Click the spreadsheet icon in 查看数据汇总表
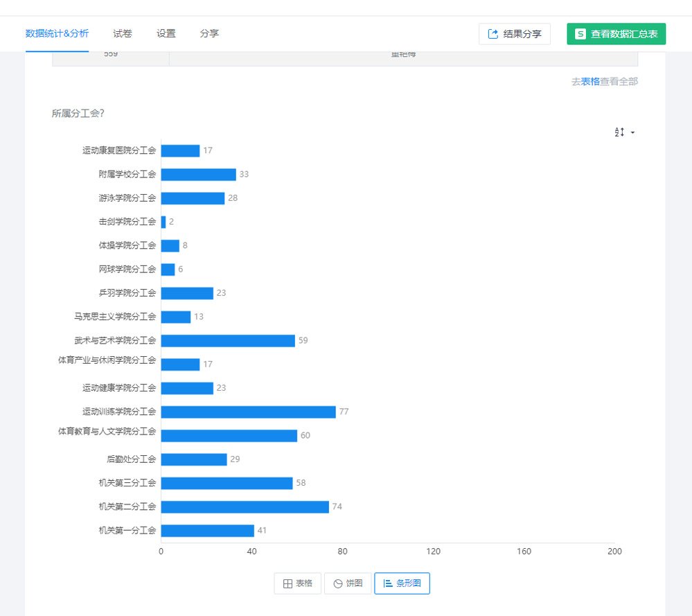The width and height of the screenshot is (692, 616). point(580,34)
